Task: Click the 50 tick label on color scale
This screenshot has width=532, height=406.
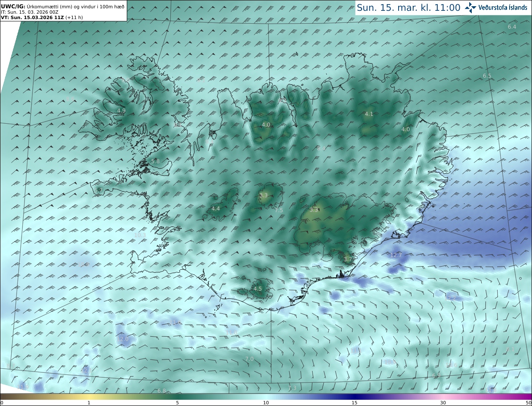Action: (x=529, y=403)
